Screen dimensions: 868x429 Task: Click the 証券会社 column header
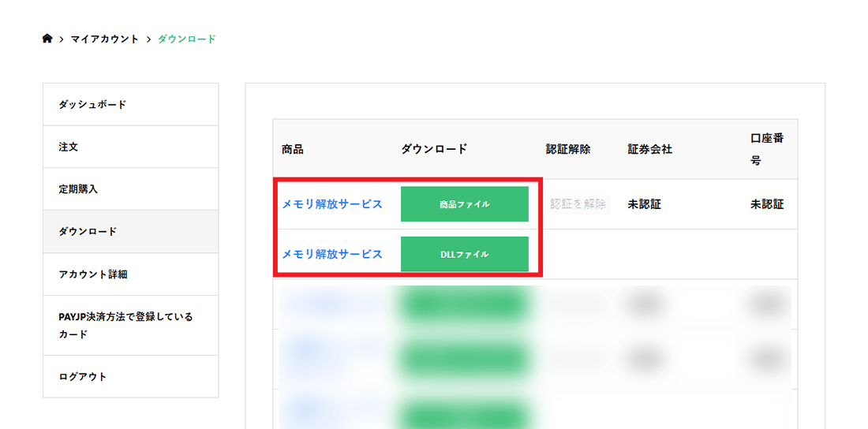[650, 149]
